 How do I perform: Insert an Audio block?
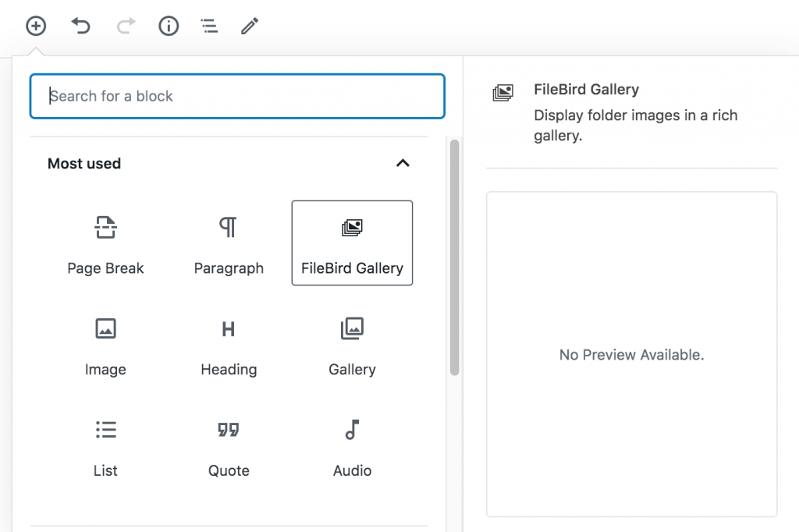[x=352, y=446]
